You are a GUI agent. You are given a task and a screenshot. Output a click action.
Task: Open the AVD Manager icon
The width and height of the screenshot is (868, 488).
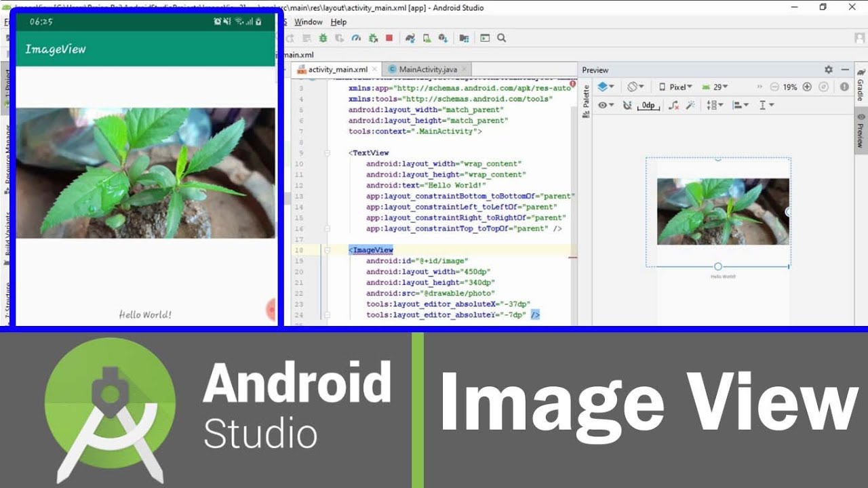[x=427, y=38]
